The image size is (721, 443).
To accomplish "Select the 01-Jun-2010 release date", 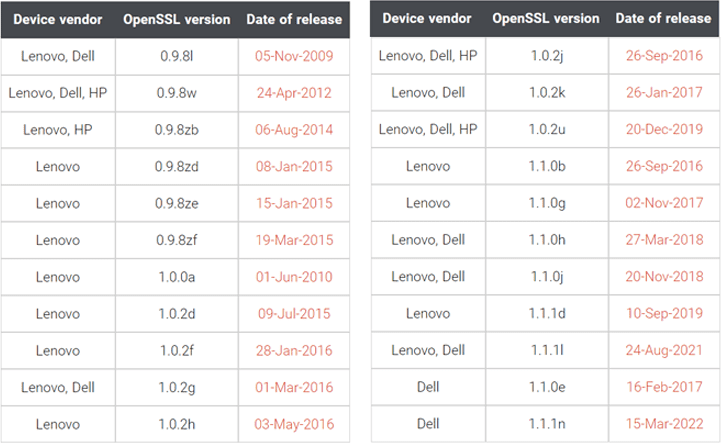I will 293,277.
